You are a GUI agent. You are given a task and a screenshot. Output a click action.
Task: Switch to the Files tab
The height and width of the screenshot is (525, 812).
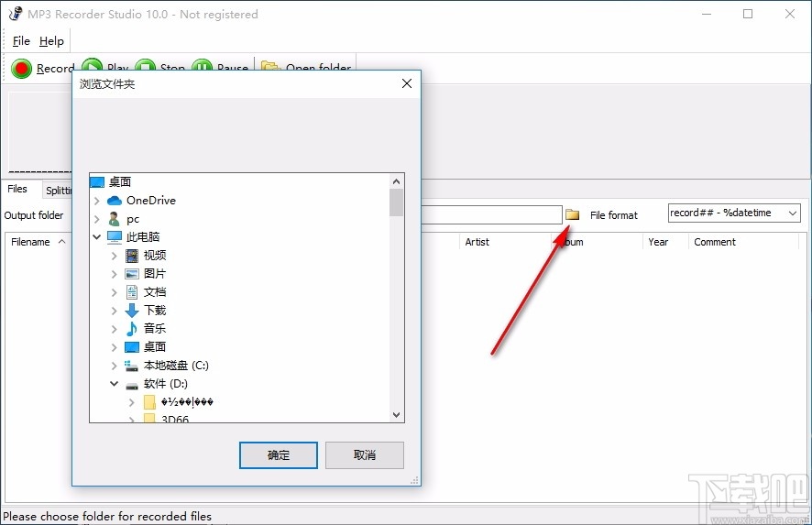17,189
